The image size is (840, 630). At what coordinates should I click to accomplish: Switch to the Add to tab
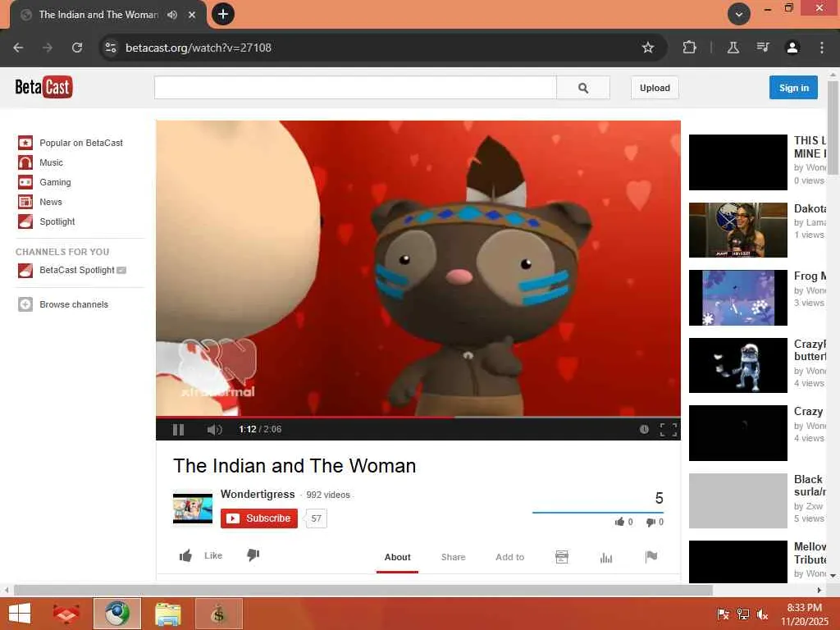click(x=509, y=557)
